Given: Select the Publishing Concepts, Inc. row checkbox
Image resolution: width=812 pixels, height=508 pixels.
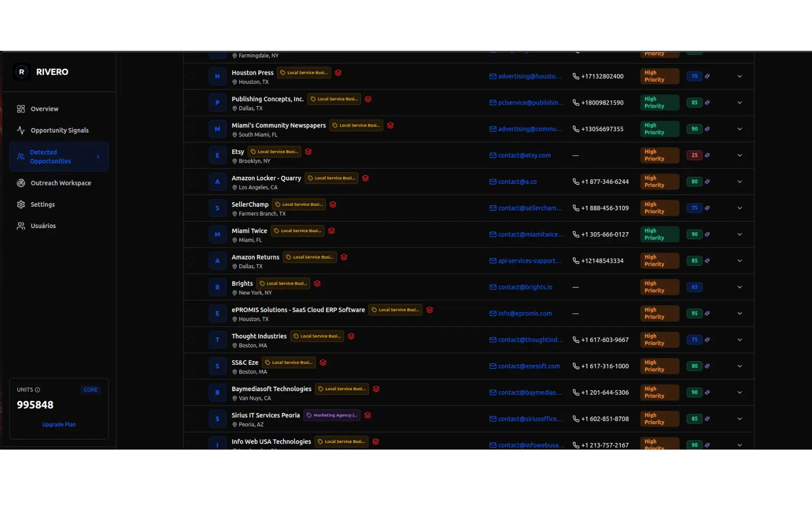Looking at the screenshot, I should tap(191, 103).
